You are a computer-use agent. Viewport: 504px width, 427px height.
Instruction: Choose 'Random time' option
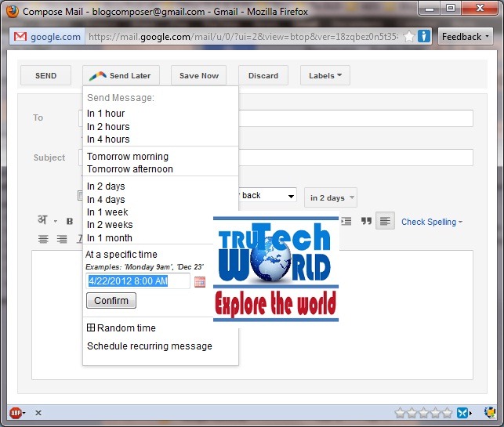click(x=126, y=327)
